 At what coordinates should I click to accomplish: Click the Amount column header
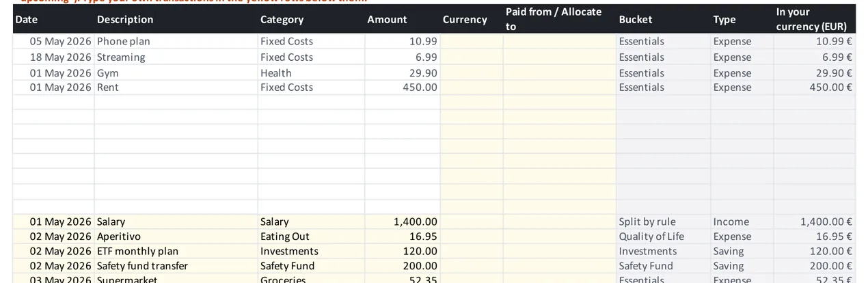coord(402,19)
